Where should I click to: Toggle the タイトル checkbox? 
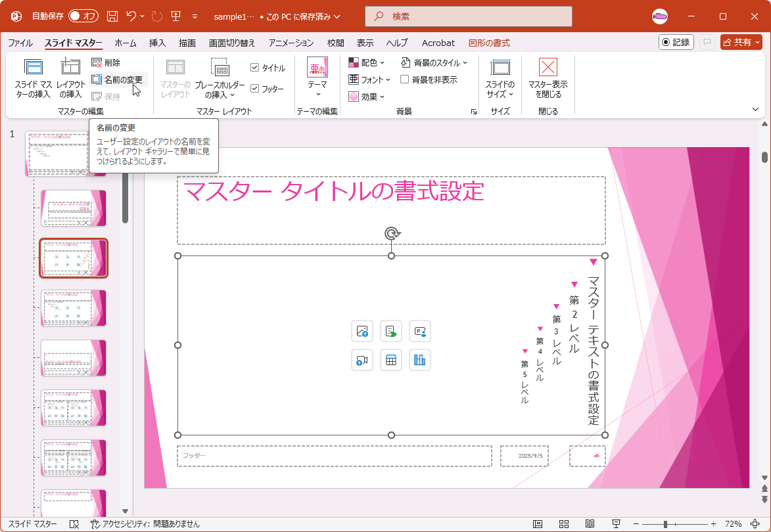255,66
